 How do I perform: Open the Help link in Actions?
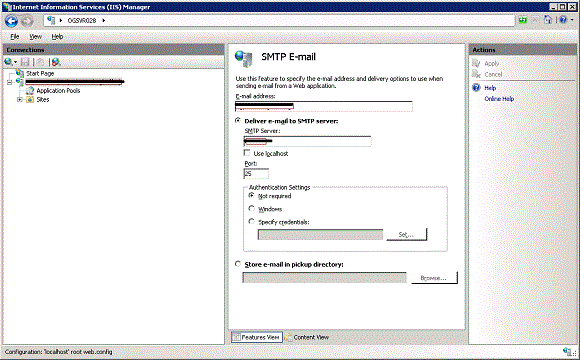490,88
